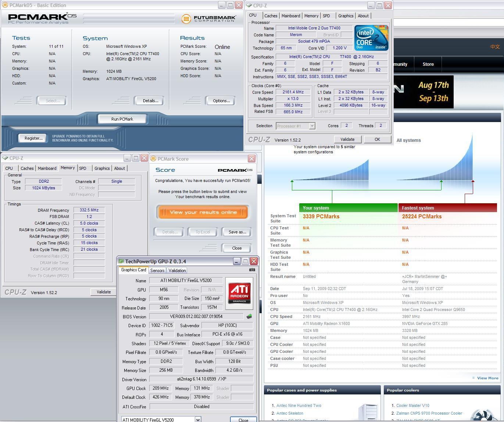Open the Cooler Master V10 link

(413, 405)
